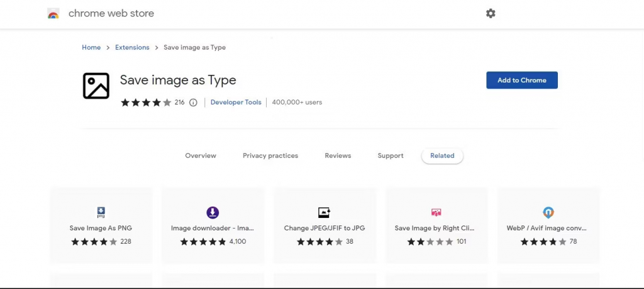
Task: Click the rating info circle icon
Action: click(x=193, y=103)
